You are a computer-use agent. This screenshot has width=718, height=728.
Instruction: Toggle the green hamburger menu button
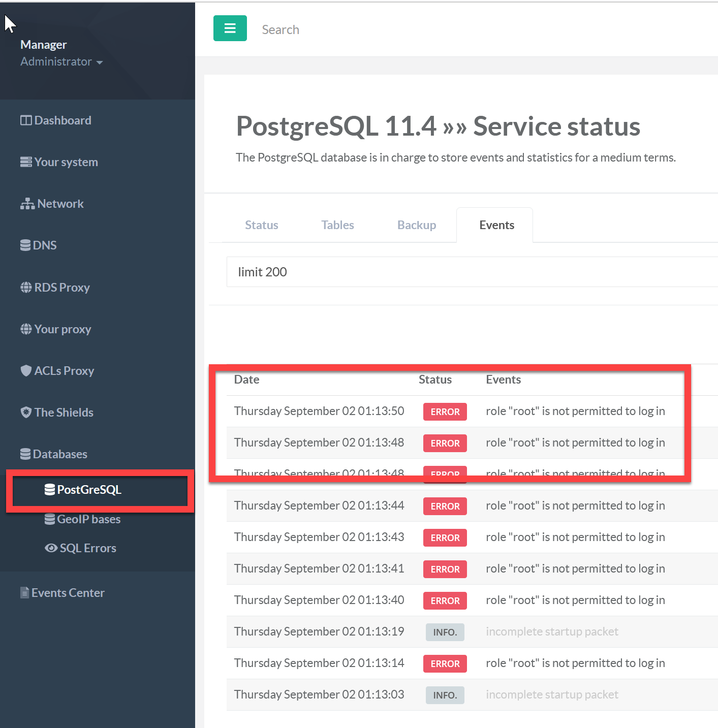coord(230,28)
